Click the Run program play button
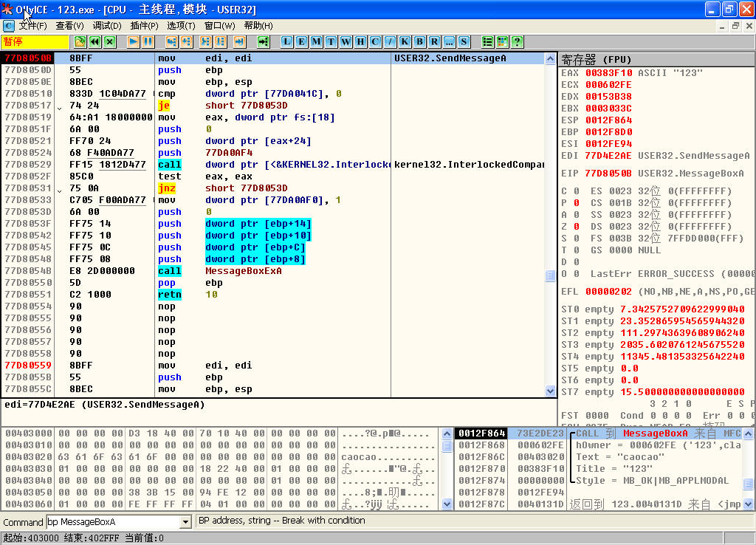 click(x=134, y=41)
